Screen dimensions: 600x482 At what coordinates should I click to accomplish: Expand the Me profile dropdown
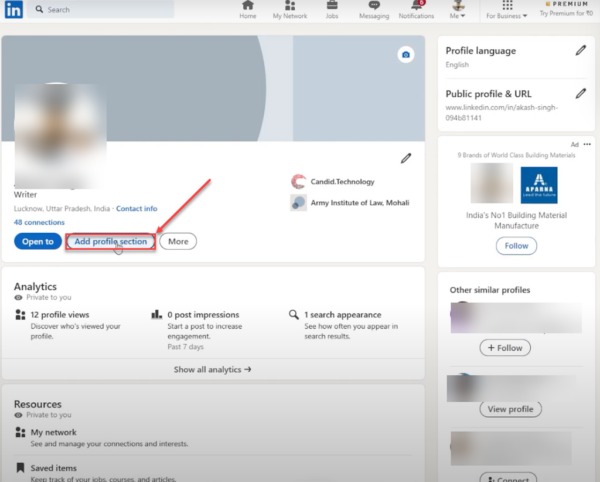[x=458, y=10]
